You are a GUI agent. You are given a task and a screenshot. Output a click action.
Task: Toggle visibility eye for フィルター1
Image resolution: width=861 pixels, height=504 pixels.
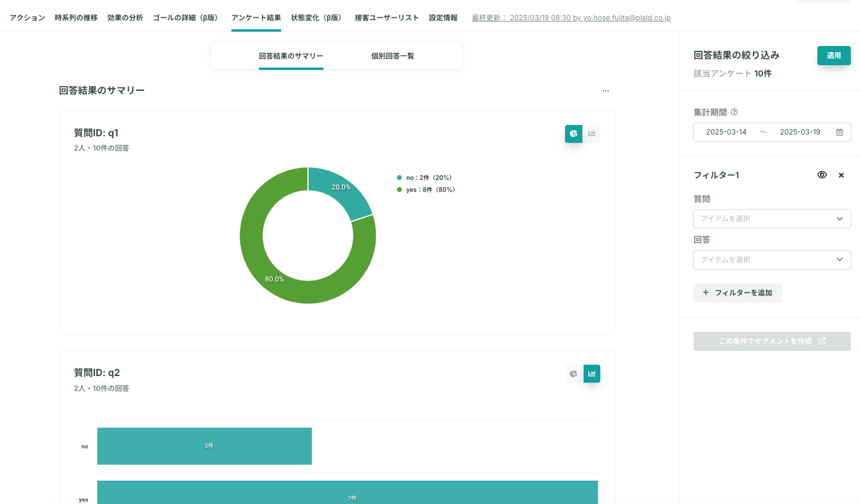tap(822, 175)
